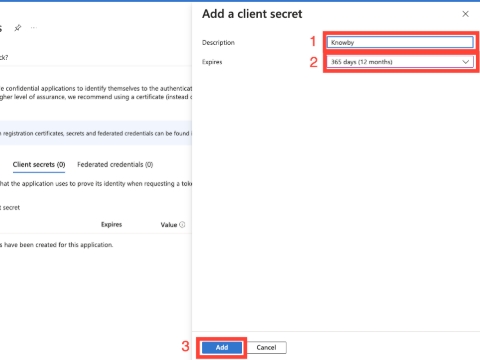Click the Add a client secret heading

pyautogui.click(x=252, y=14)
